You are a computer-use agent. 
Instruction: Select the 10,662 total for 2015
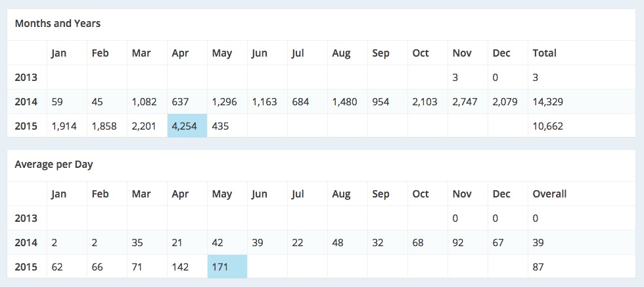pyautogui.click(x=549, y=126)
